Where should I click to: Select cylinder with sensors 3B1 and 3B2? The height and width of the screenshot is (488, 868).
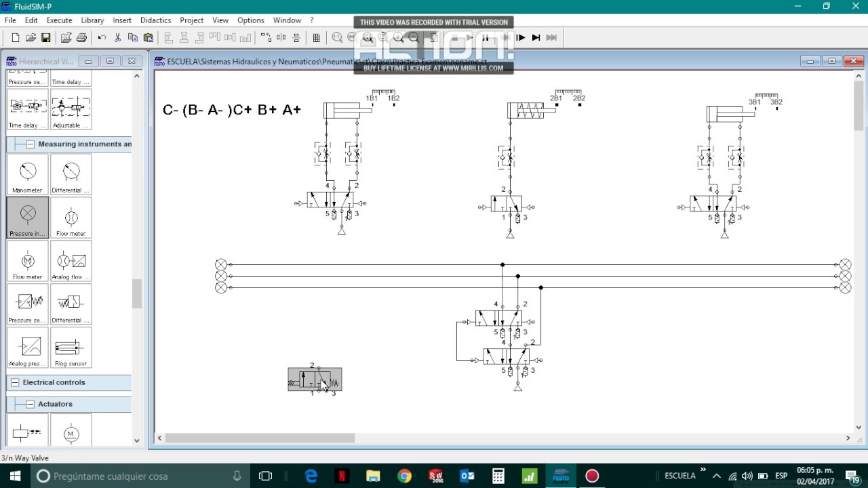point(730,114)
